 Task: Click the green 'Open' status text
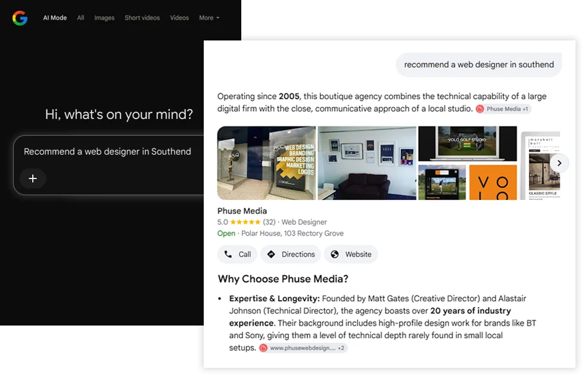[226, 233]
